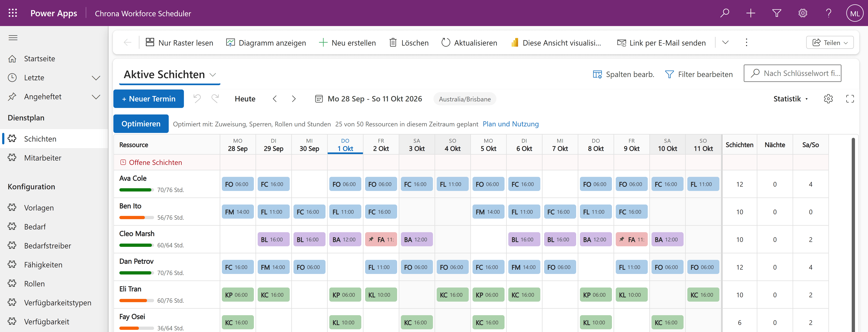The width and height of the screenshot is (868, 332).
Task: Click the undo arrow next to Neuer Termin
Action: (x=197, y=98)
